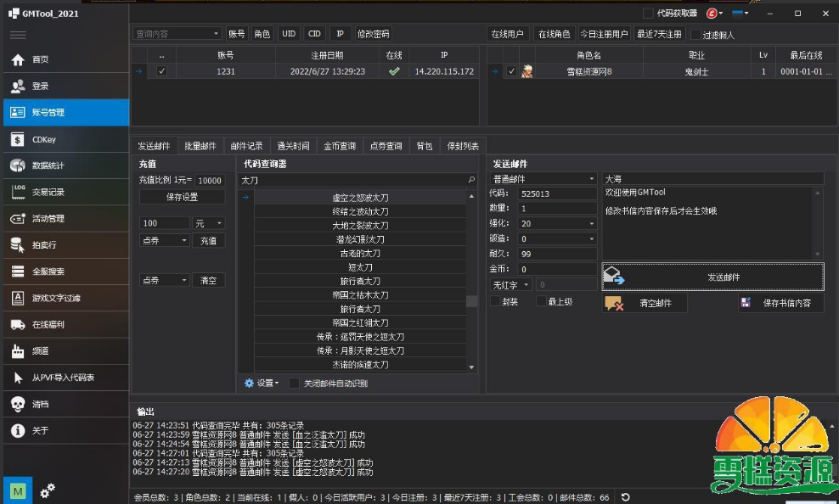
Task: Open 在线福利 truck icon in sidebar
Action: coord(17,324)
